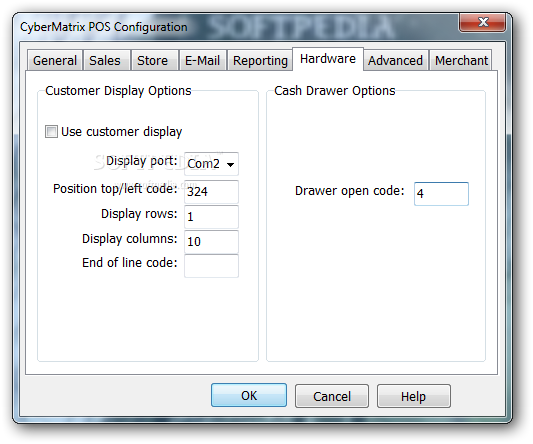The width and height of the screenshot is (533, 444).
Task: Open the Reporting tab
Action: [260, 61]
